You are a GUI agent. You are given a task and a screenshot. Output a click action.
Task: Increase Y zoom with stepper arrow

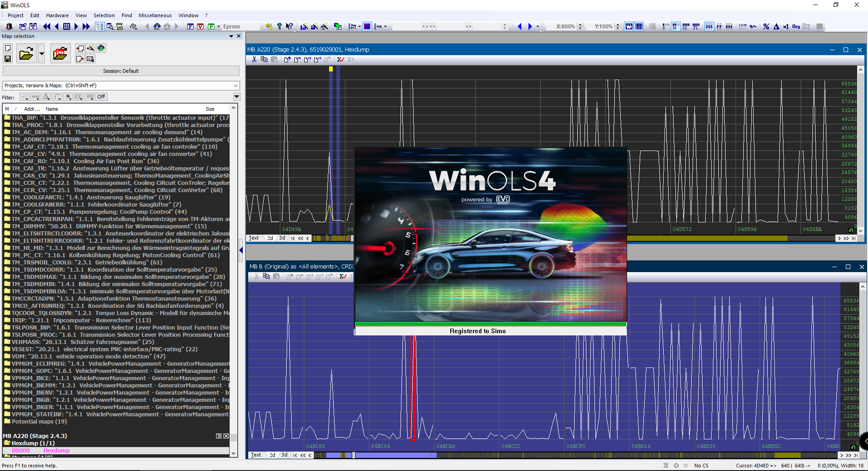(x=618, y=25)
